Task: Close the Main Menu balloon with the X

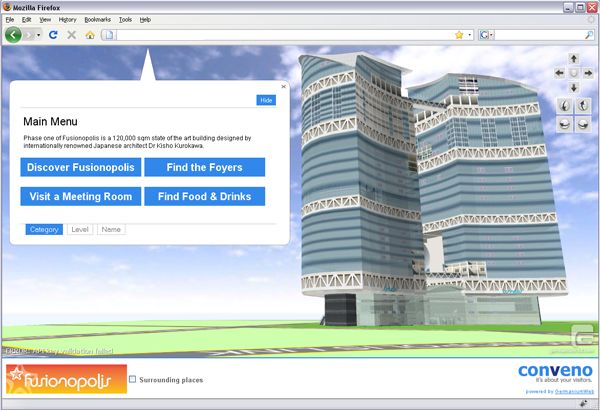Action: [284, 87]
